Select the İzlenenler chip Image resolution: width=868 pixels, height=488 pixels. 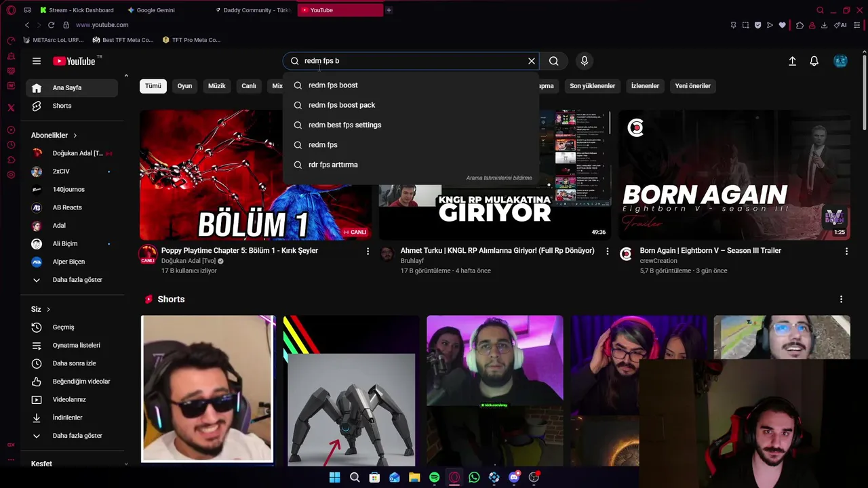[645, 86]
